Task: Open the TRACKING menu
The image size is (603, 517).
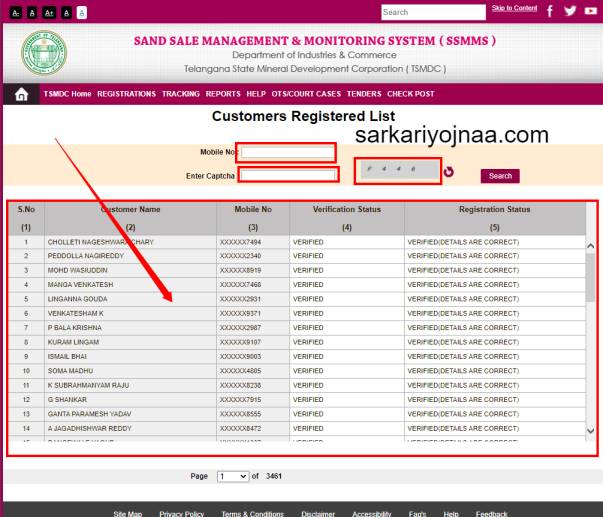Action: 181,94
